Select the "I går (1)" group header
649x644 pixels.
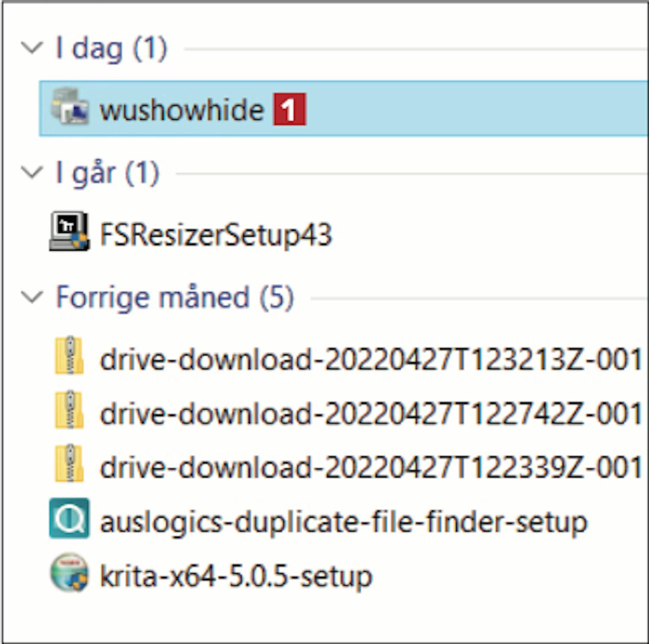tap(108, 173)
